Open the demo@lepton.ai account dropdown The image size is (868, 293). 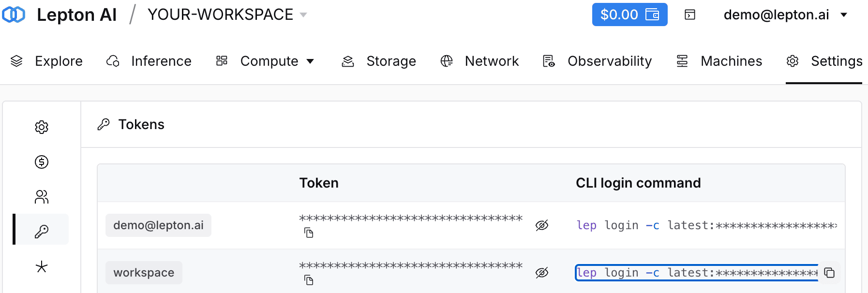click(785, 15)
